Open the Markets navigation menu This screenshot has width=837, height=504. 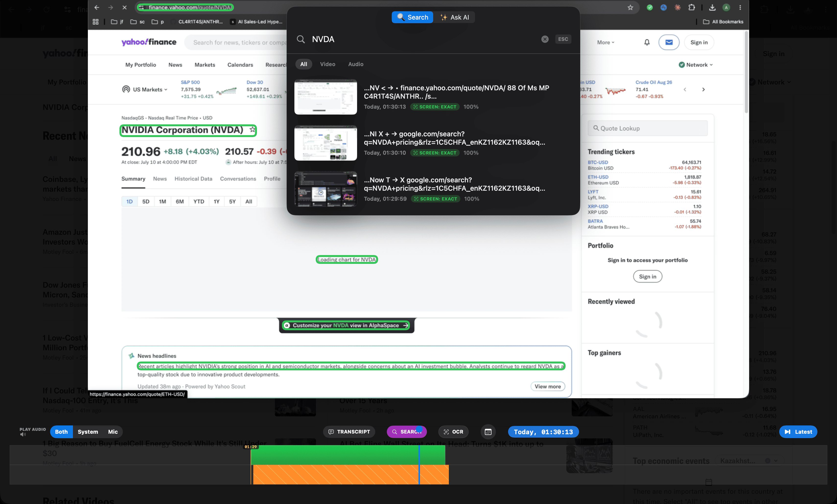click(205, 65)
